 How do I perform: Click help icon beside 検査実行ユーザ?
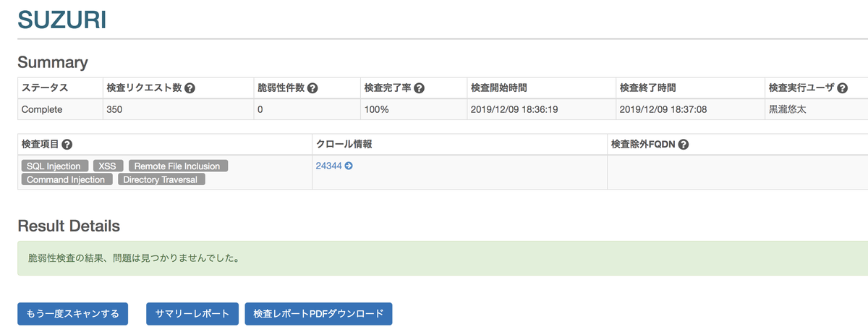coord(843,88)
